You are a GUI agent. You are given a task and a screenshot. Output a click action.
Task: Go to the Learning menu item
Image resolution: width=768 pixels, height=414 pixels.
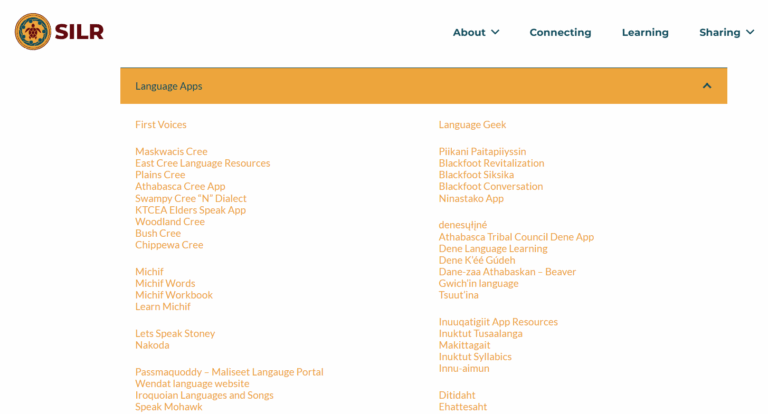pos(645,32)
